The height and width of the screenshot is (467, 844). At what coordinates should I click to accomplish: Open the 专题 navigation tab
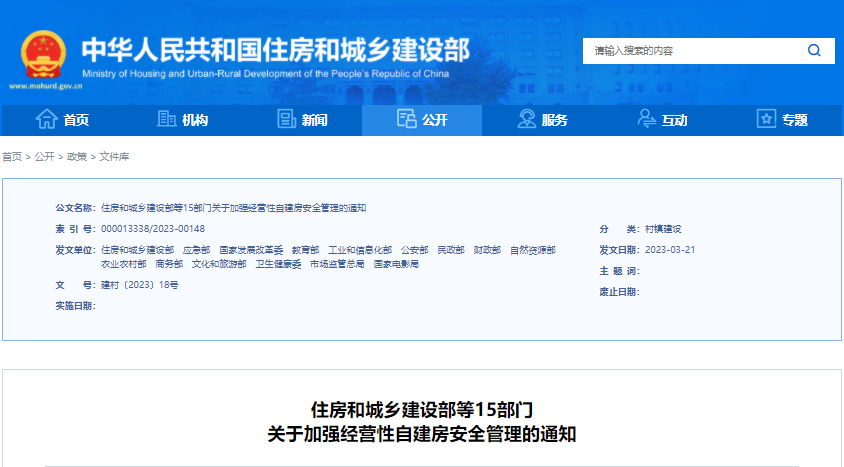[782, 120]
